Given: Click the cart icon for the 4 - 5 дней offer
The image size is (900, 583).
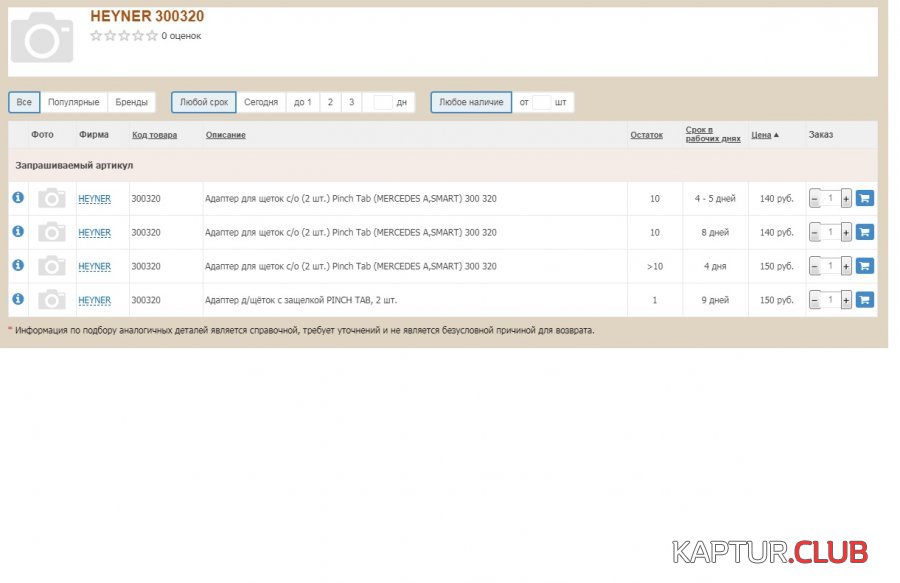Looking at the screenshot, I should coord(865,198).
